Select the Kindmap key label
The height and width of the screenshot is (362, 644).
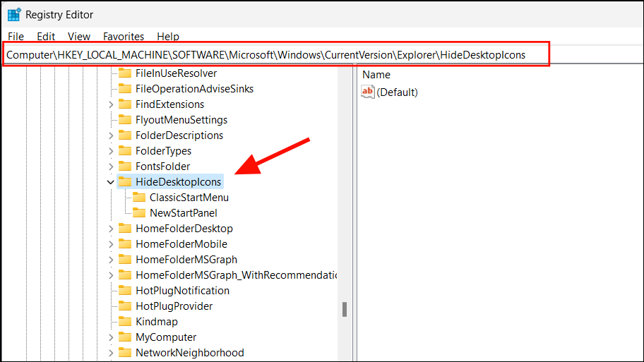tap(157, 321)
